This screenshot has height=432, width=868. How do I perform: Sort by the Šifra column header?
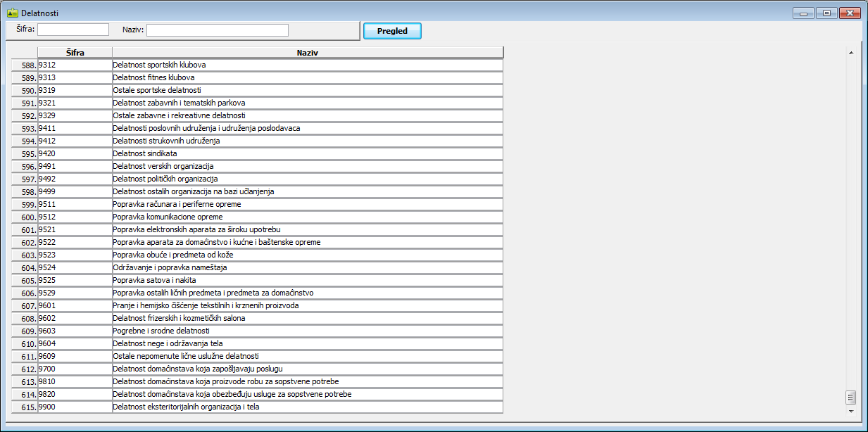pos(74,53)
